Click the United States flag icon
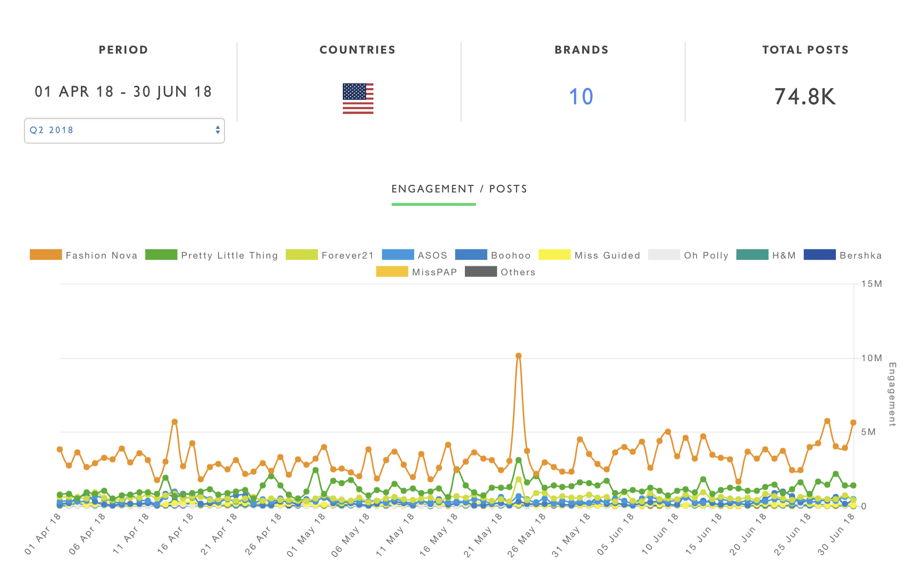The height and width of the screenshot is (586, 924). (x=358, y=99)
